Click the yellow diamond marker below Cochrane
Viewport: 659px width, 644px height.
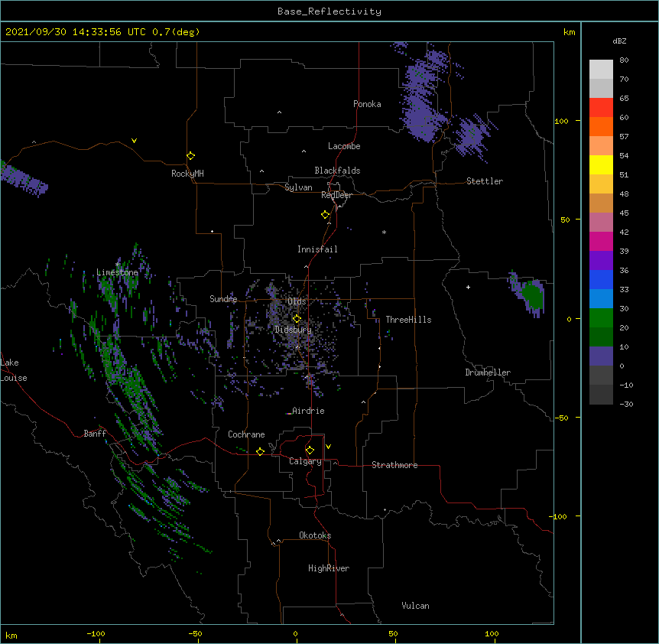(260, 451)
